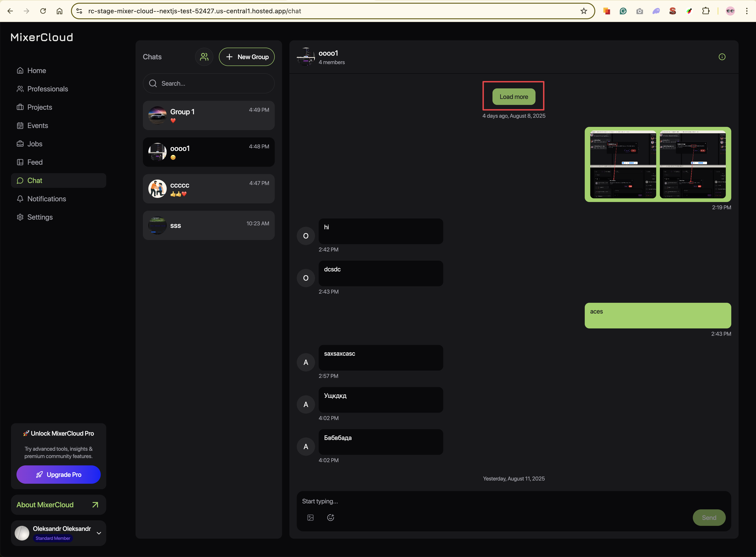This screenshot has width=756, height=557.
Task: Click the Upgrade Pro button
Action: pyautogui.click(x=59, y=474)
